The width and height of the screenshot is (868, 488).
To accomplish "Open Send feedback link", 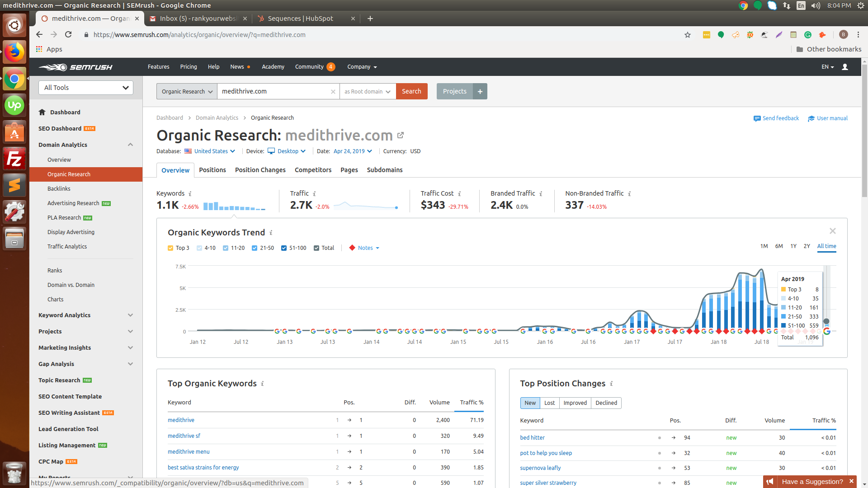I will click(x=776, y=118).
